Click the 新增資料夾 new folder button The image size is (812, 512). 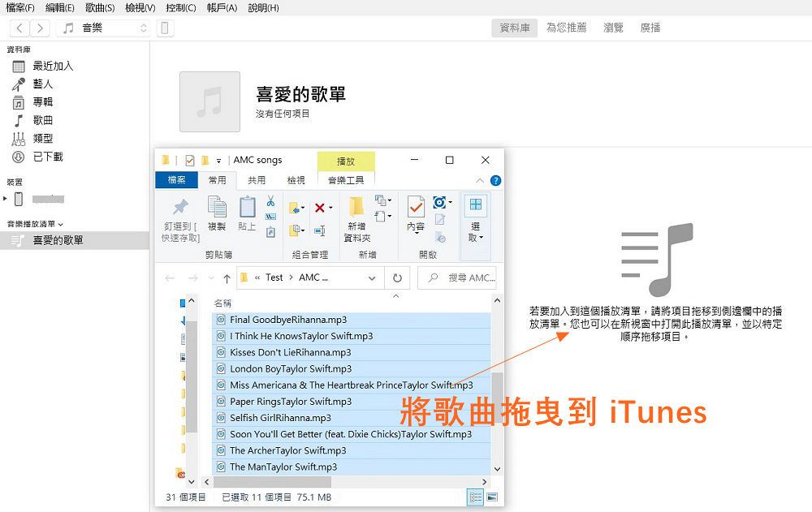click(356, 220)
